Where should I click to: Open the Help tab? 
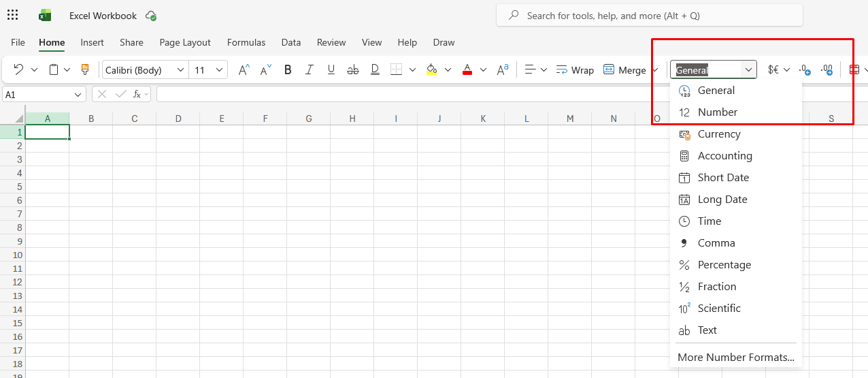click(407, 42)
